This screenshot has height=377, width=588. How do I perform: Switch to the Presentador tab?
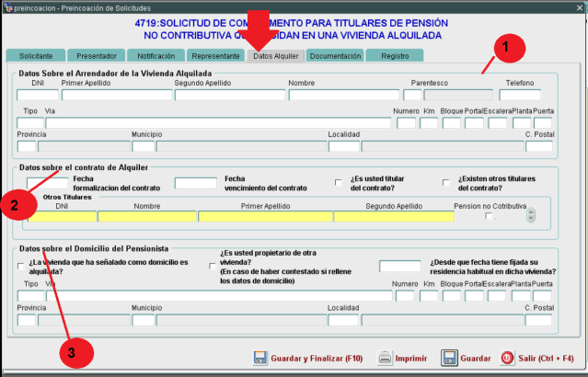tap(97, 56)
